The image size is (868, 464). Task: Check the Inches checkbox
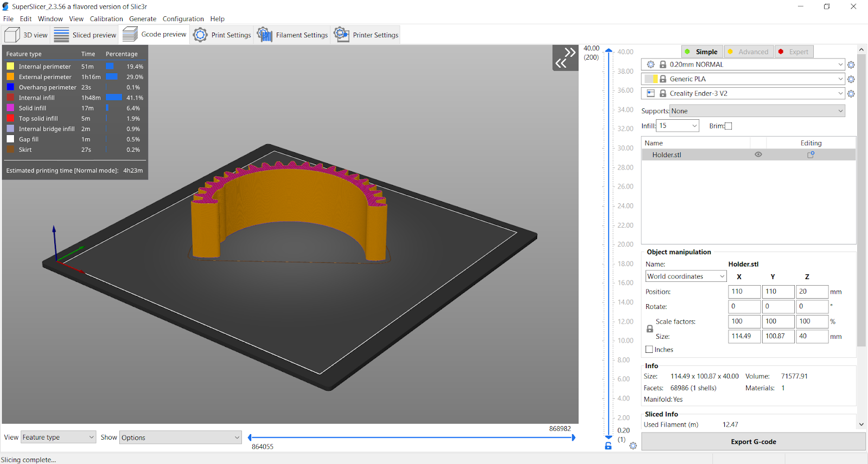pyautogui.click(x=649, y=350)
